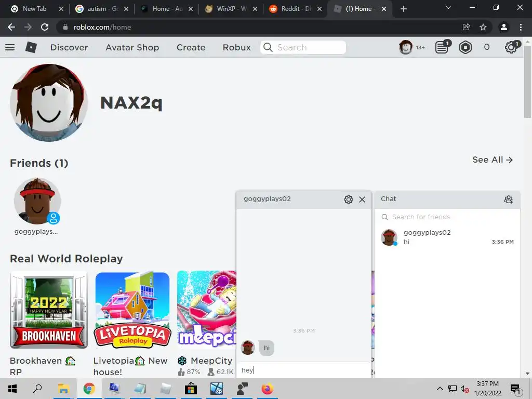The image size is (532, 399).
Task: Open the Windows Start menu
Action: click(12, 389)
